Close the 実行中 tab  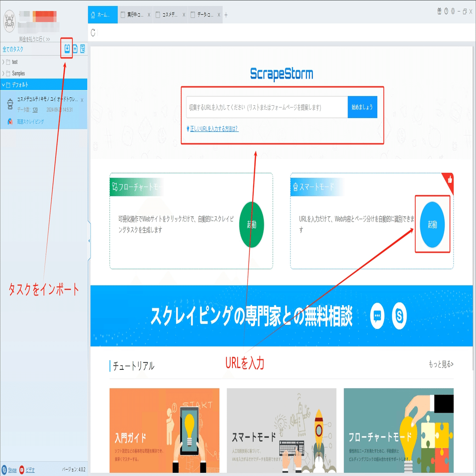[149, 15]
